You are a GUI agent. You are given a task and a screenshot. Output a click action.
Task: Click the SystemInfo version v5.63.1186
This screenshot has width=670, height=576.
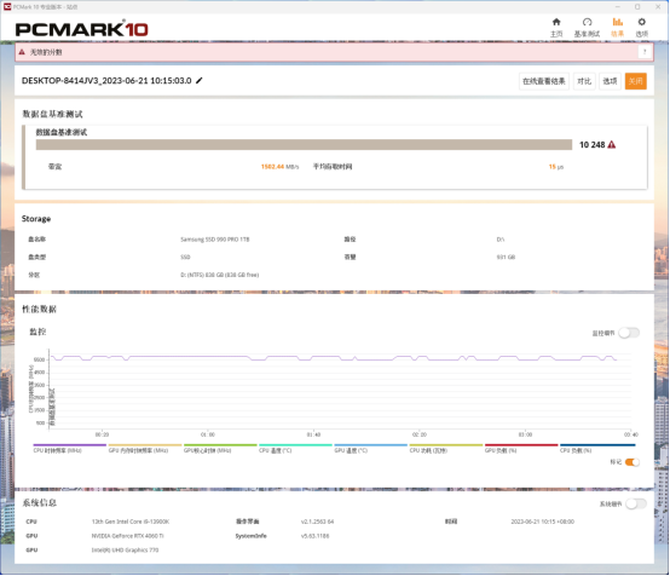tap(315, 536)
